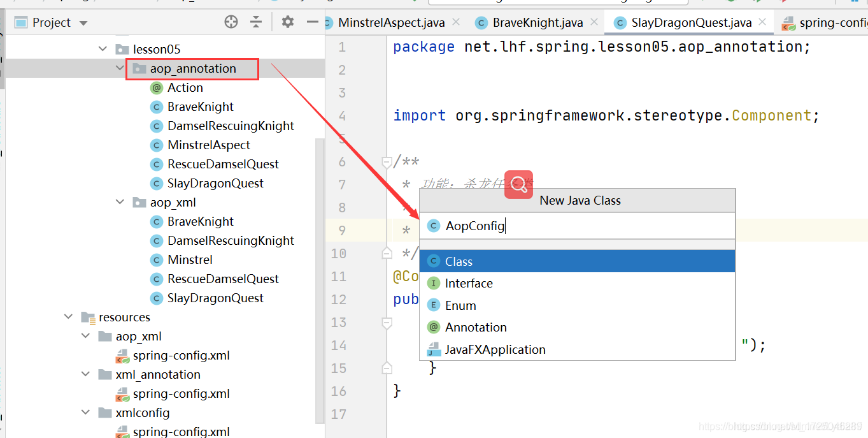Fold the Javadoc comment at line 6

387,162
